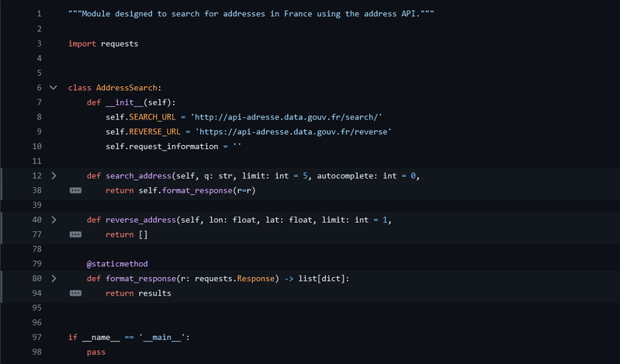Expand the folded reverse_address method chevron
This screenshot has width=620, height=364.
point(53,220)
